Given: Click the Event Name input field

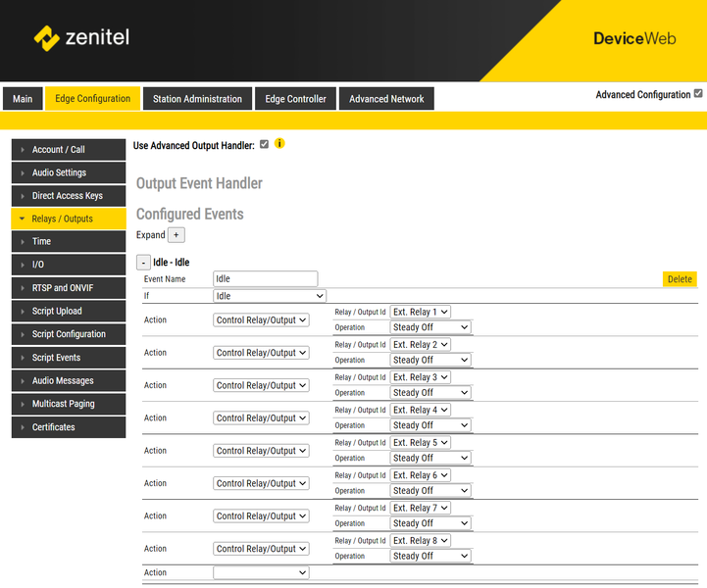Looking at the screenshot, I should [x=265, y=279].
